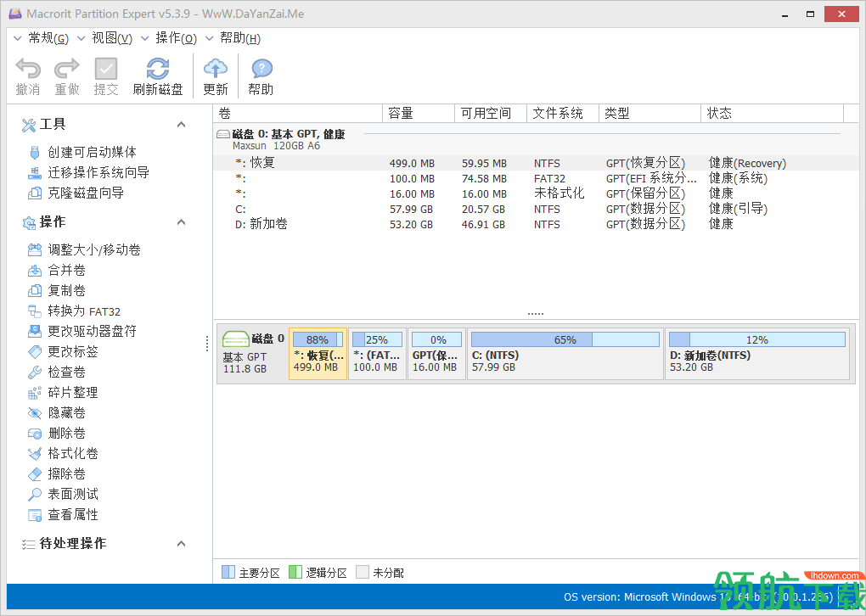Click the 删除卷 delete icon
Viewport: 866px width, 616px height.
[35, 434]
